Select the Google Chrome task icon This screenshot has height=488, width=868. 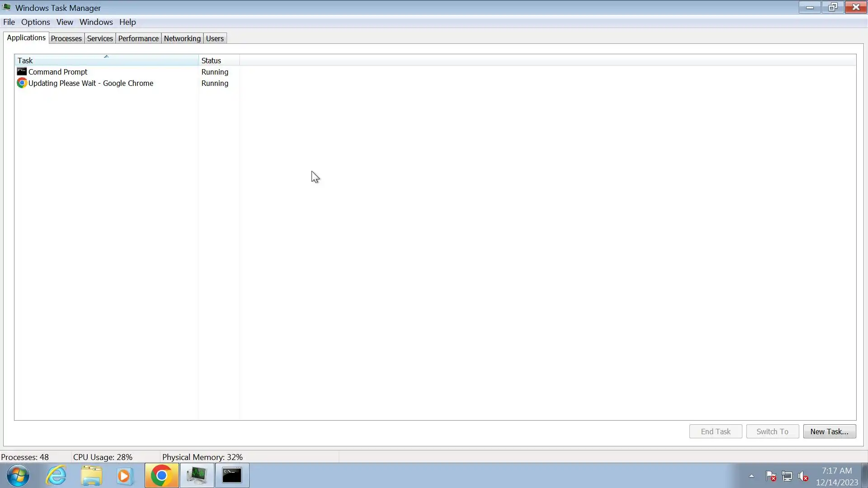click(22, 83)
